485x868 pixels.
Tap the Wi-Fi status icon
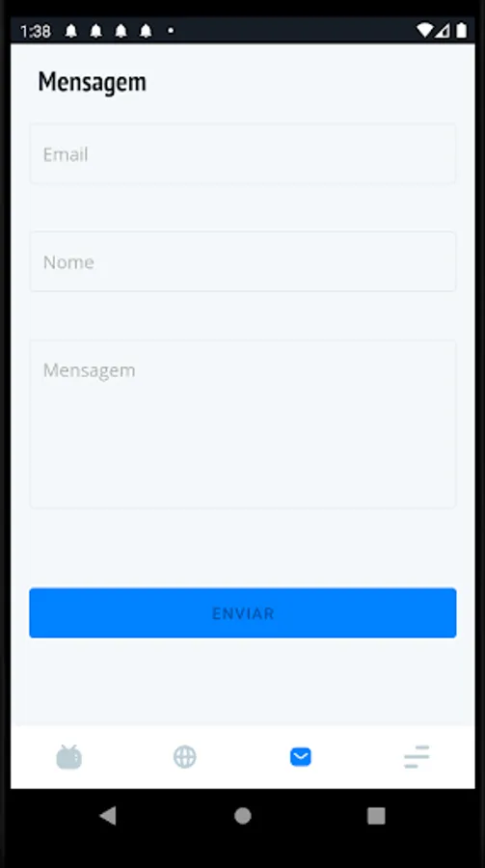click(x=424, y=31)
